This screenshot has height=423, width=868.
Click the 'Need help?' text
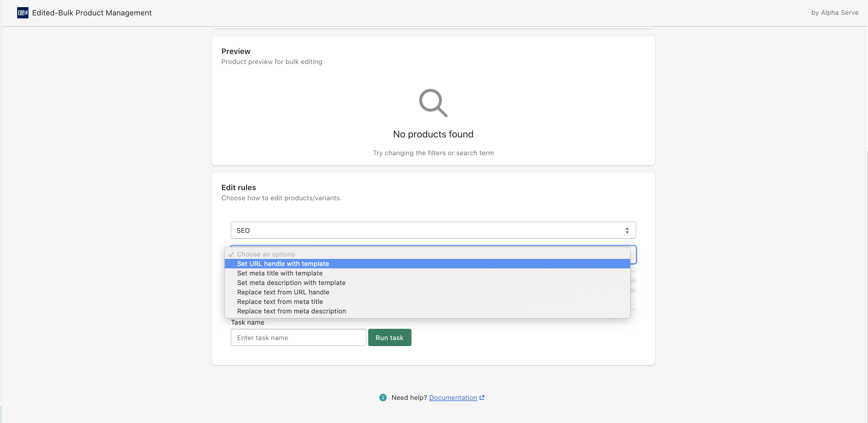[409, 398]
